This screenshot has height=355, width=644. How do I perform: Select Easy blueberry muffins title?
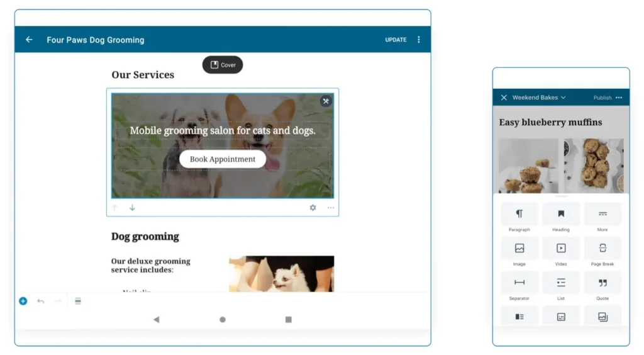(x=550, y=123)
